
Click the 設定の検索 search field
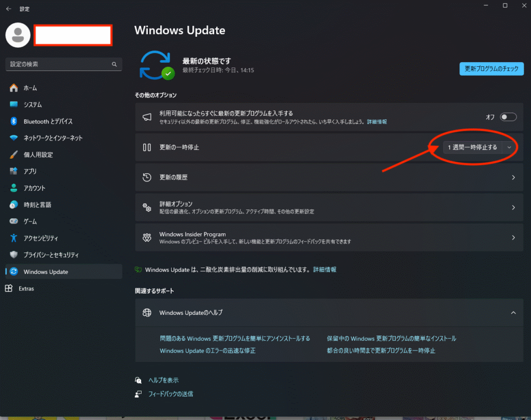pos(64,64)
